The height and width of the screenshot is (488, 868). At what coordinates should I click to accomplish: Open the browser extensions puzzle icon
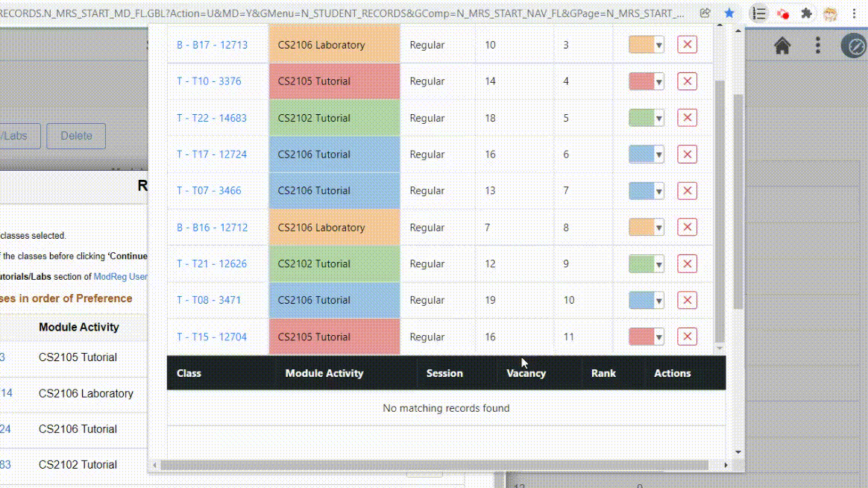click(x=807, y=13)
